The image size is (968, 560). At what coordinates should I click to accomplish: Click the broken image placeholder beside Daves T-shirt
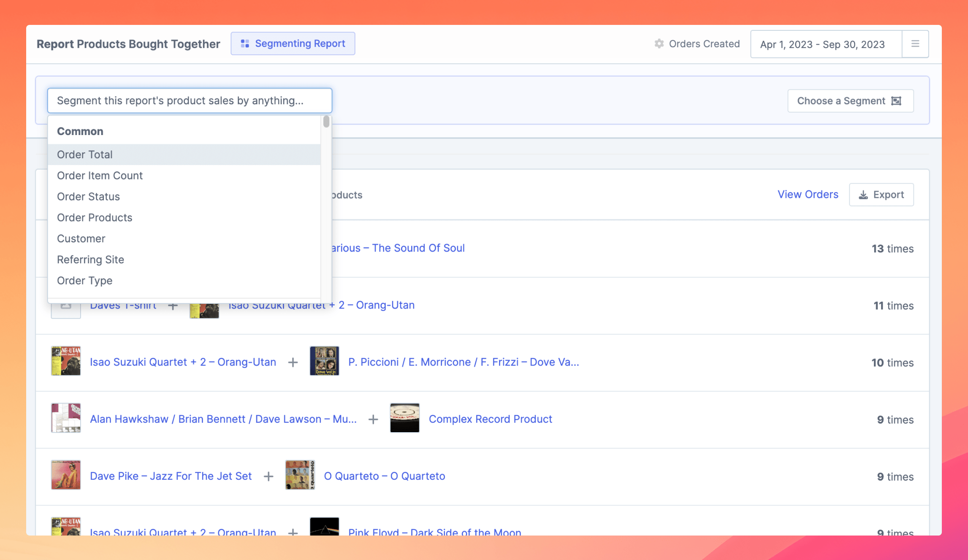(x=66, y=305)
